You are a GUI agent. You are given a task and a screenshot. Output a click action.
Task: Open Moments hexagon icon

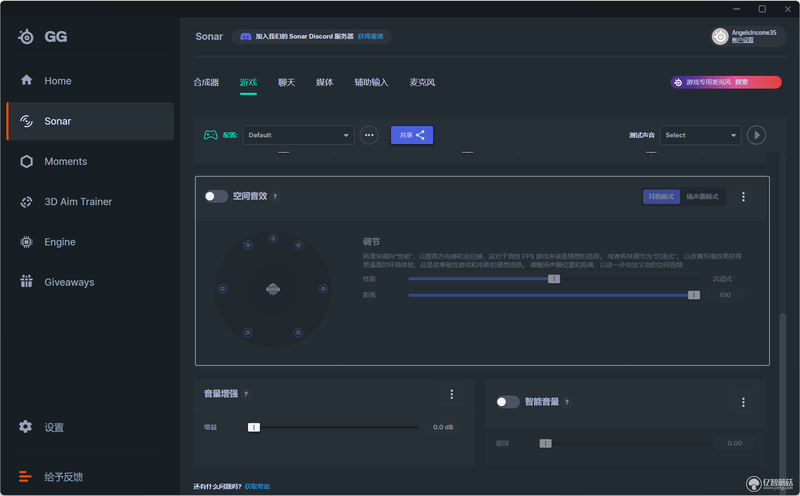(27, 161)
